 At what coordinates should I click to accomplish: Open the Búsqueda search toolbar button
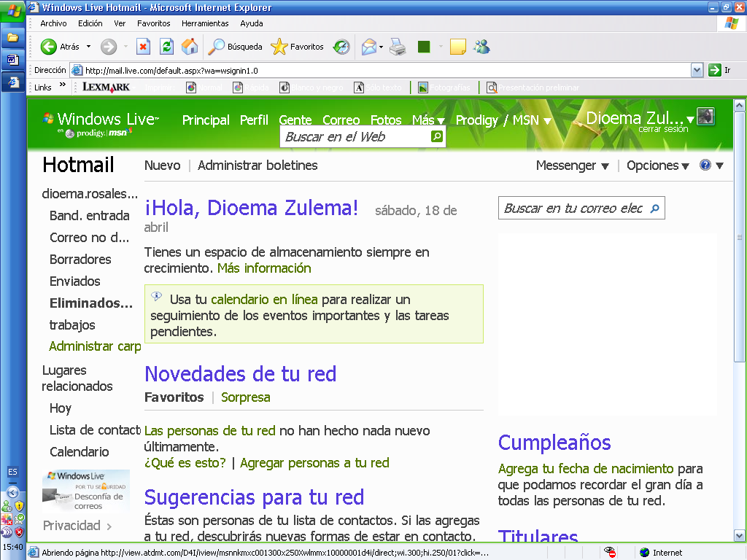point(236,47)
